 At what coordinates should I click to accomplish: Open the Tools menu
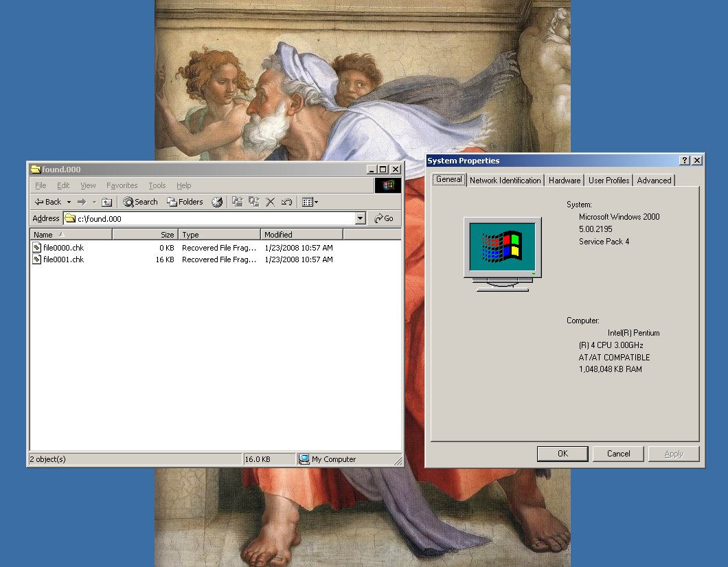click(157, 185)
